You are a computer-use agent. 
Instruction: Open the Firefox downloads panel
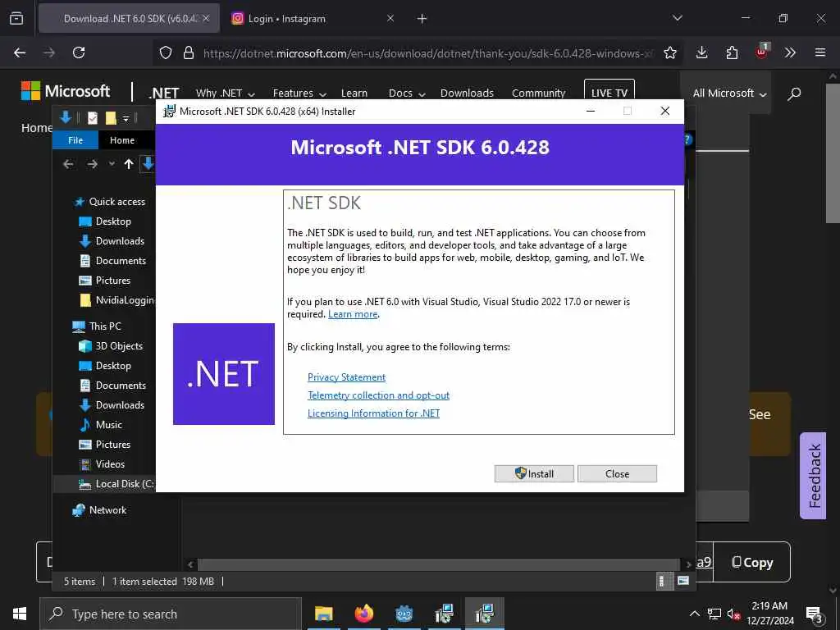tap(702, 52)
